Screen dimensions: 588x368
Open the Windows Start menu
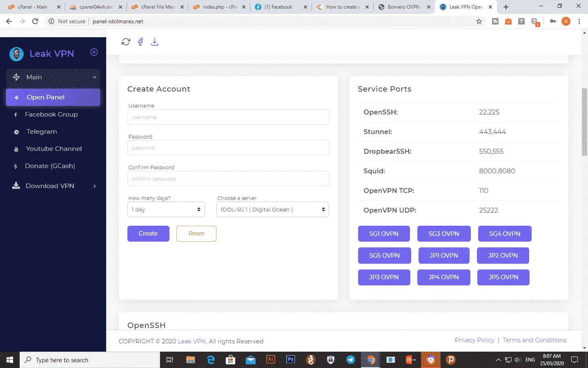tap(10, 360)
